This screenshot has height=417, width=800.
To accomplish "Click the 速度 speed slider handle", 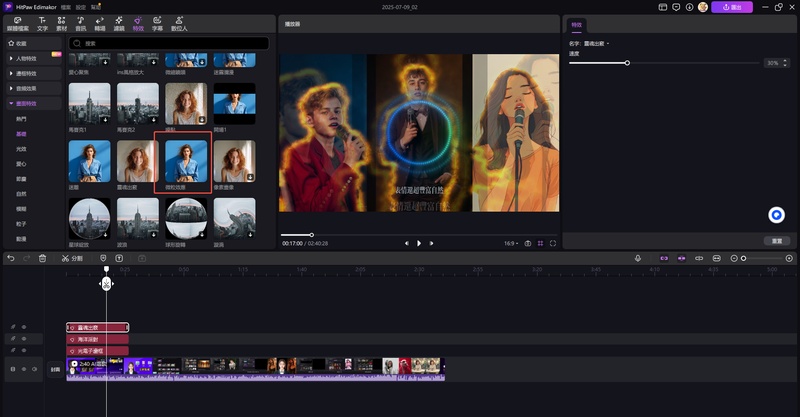I will (627, 63).
